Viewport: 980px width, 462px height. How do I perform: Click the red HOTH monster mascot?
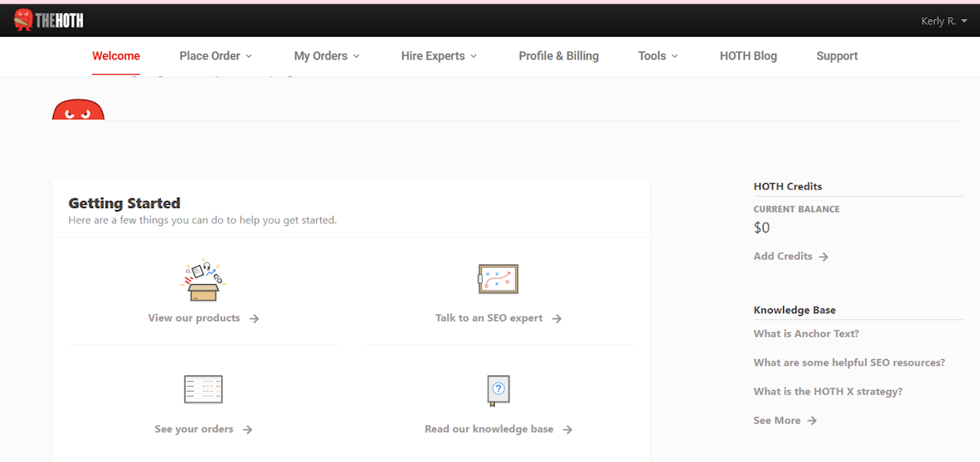click(78, 109)
